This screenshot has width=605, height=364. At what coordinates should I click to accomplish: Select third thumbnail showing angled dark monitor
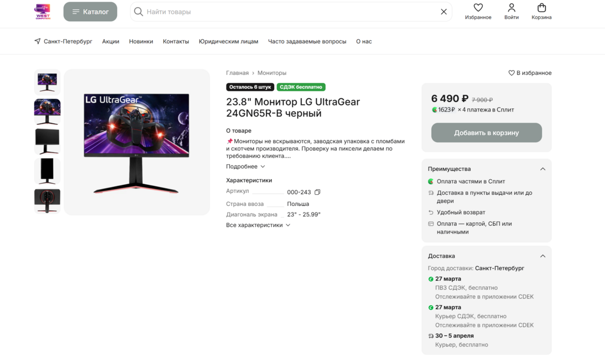click(47, 141)
